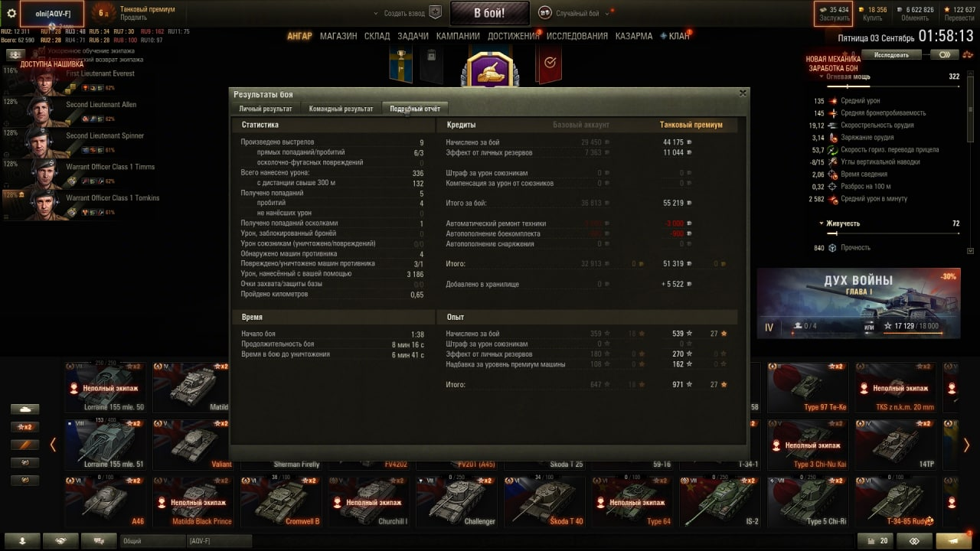
Task: Select crew member Warrant Officer Class 1 Timms
Action: coord(80,174)
